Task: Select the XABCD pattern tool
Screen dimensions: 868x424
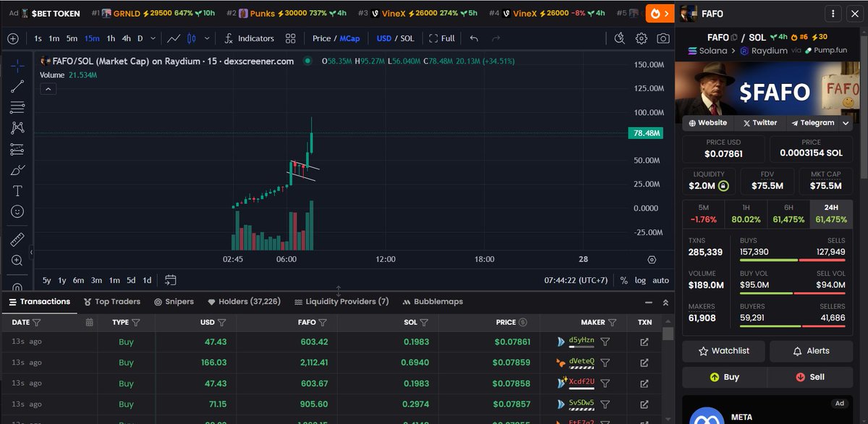Action: 17,128
